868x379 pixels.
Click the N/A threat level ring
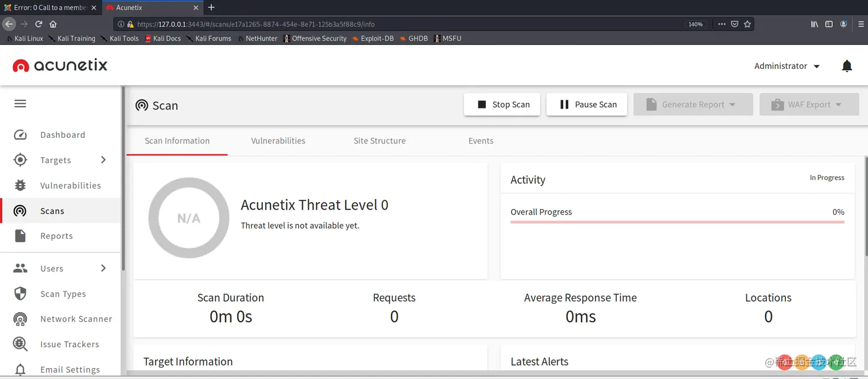188,218
